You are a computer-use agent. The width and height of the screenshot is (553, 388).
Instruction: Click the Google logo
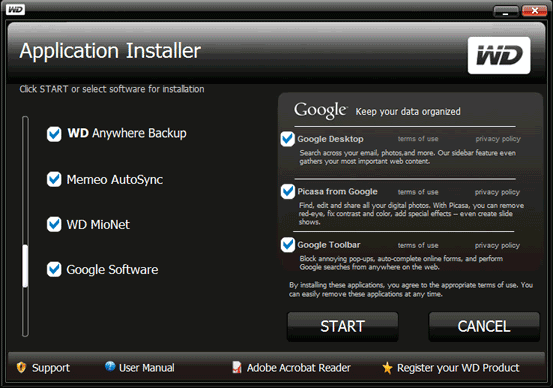(x=321, y=110)
